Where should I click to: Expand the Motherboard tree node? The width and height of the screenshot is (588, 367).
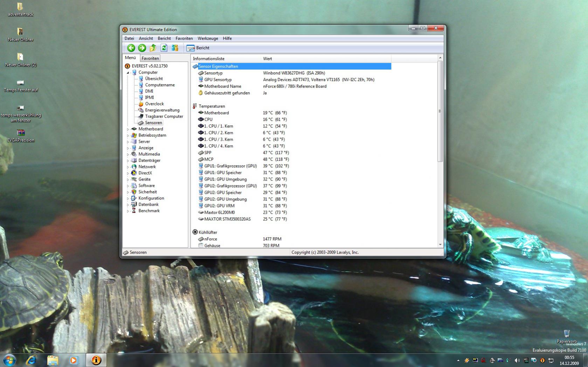point(128,129)
